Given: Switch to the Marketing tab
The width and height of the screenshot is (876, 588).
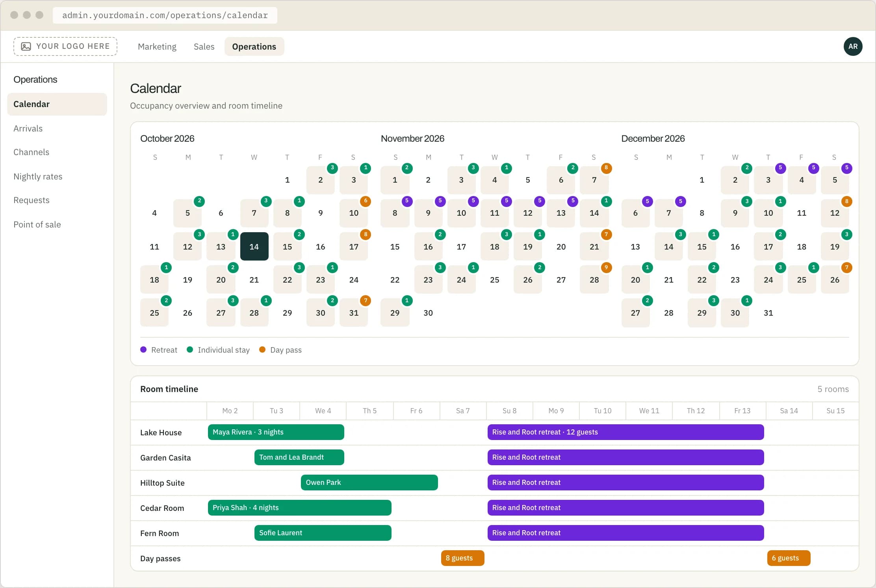Looking at the screenshot, I should click(x=157, y=46).
